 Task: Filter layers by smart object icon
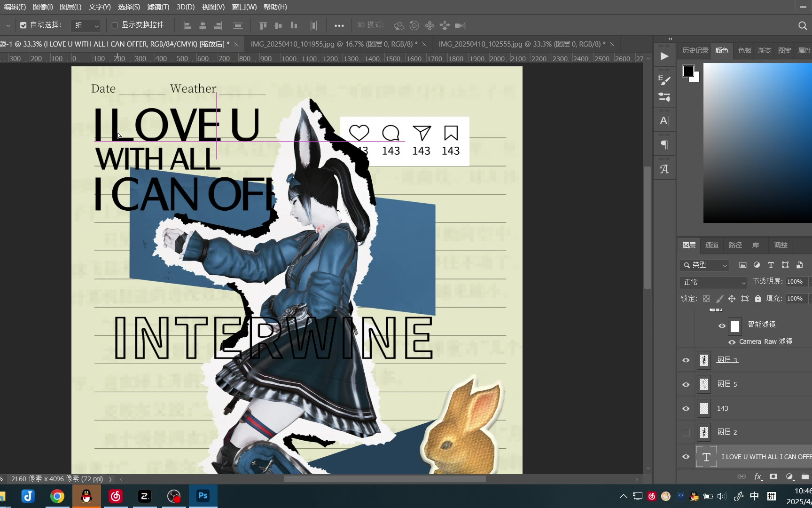(x=799, y=265)
